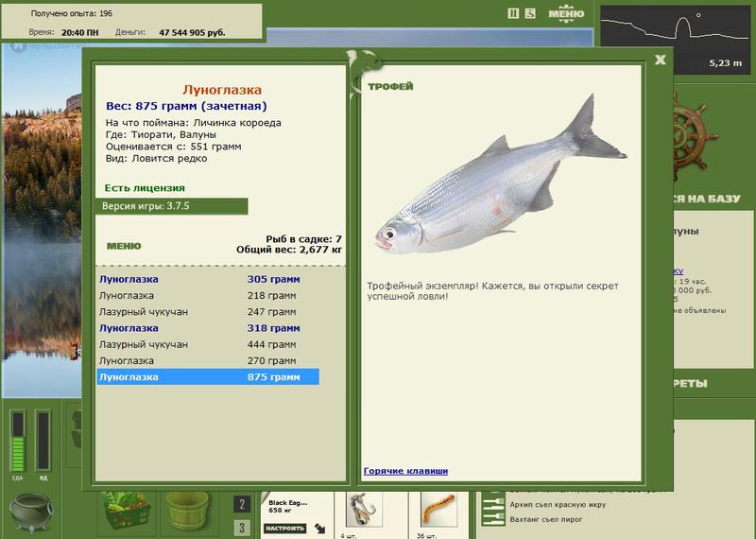The height and width of the screenshot is (539, 756).
Task: Click the НА БАЗУ return-to-base button
Action: pyautogui.click(x=706, y=199)
